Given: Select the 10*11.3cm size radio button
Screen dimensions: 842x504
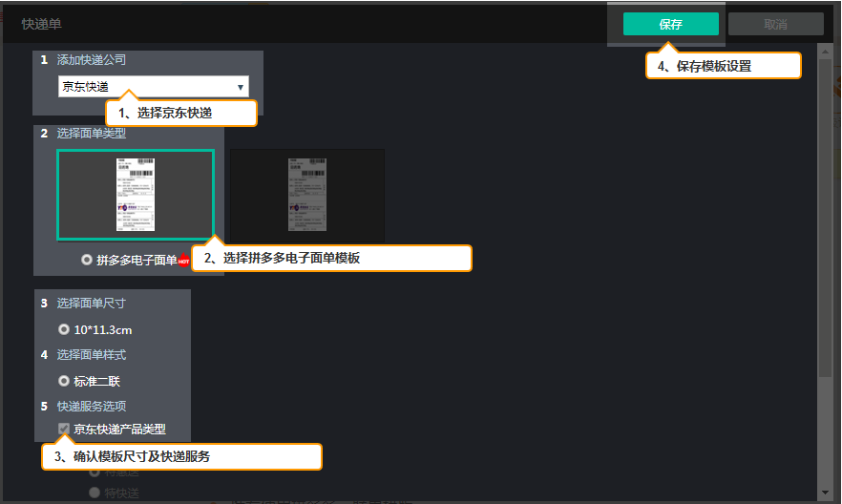Looking at the screenshot, I should (64, 329).
